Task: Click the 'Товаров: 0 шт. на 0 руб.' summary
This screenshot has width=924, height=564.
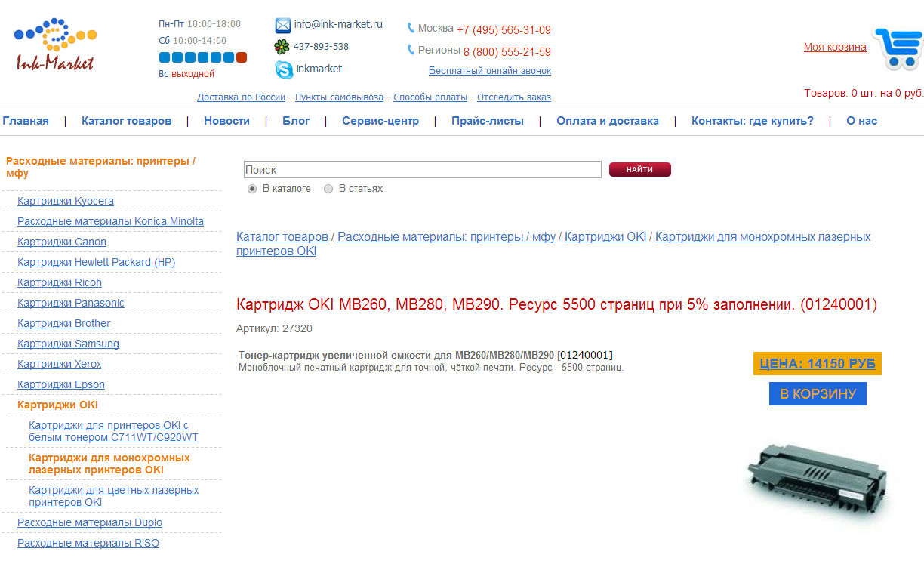Action: tap(864, 93)
